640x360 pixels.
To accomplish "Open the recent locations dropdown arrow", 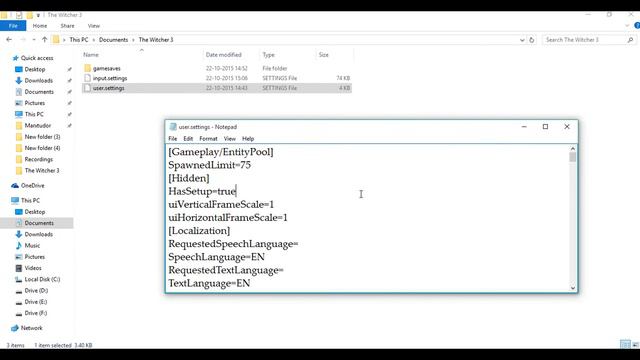I will point(34,40).
